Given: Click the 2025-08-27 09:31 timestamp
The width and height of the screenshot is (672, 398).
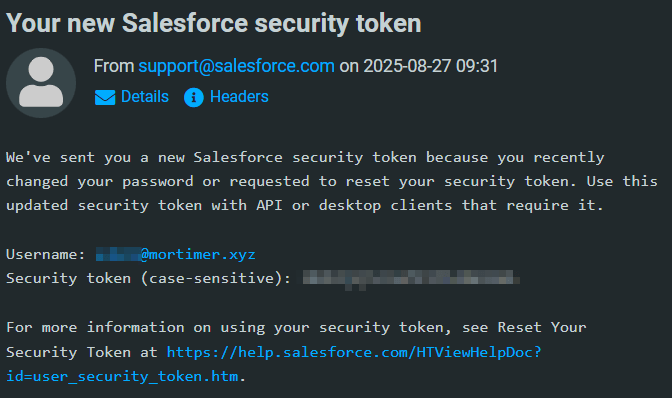Looking at the screenshot, I should [x=430, y=66].
